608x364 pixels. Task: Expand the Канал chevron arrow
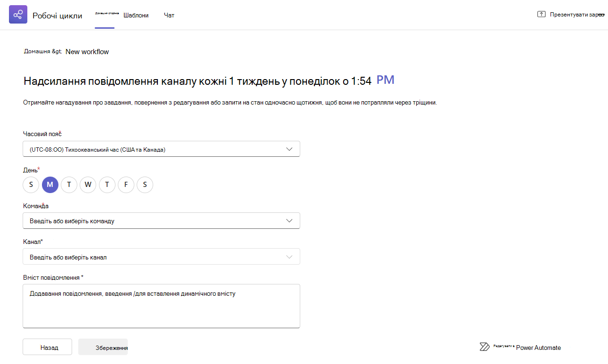tap(289, 257)
